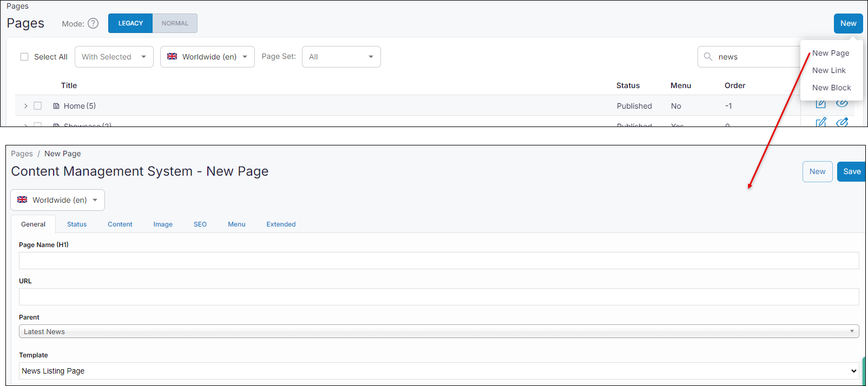This screenshot has height=386, width=868.
Task: Click the Mode help question mark icon
Action: point(93,23)
